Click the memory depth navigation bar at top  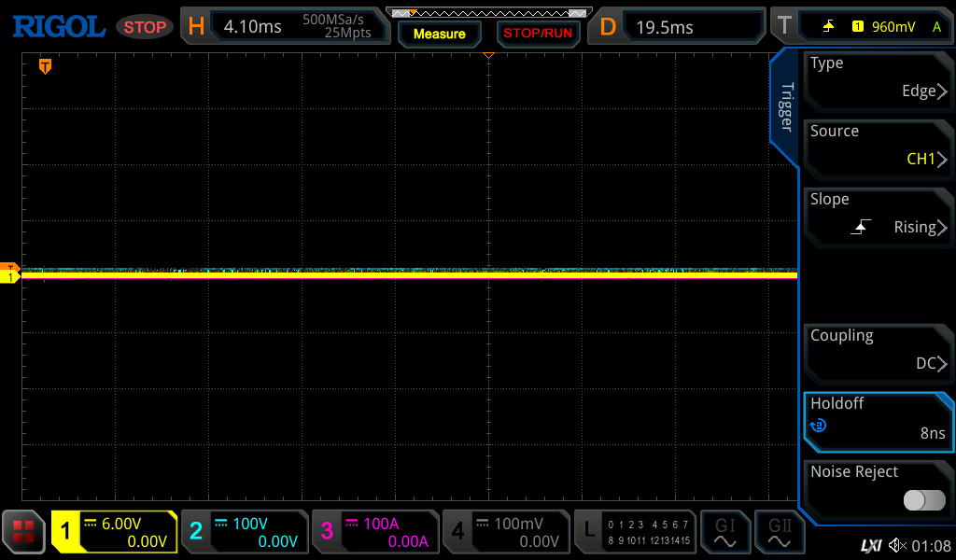(x=487, y=13)
